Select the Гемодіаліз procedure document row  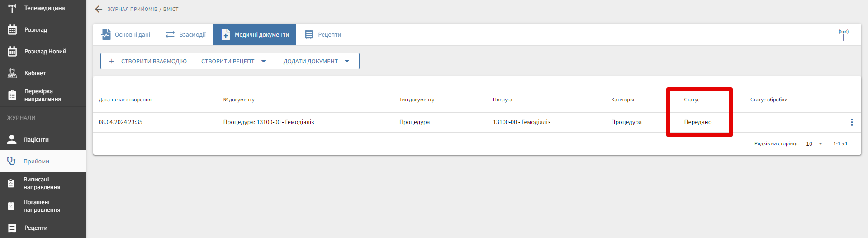point(268,122)
